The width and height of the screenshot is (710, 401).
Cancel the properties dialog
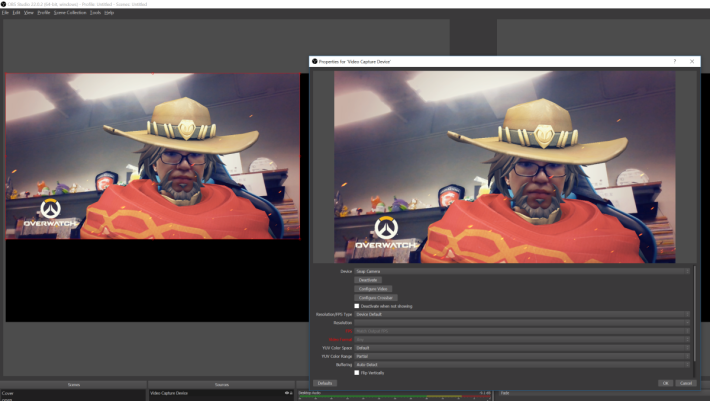pos(686,383)
